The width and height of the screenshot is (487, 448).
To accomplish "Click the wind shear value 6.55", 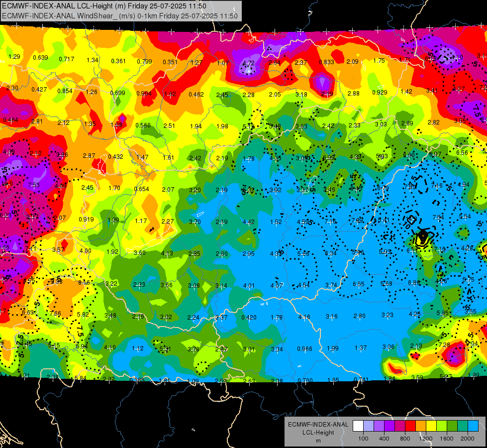I will pyautogui.click(x=359, y=284).
